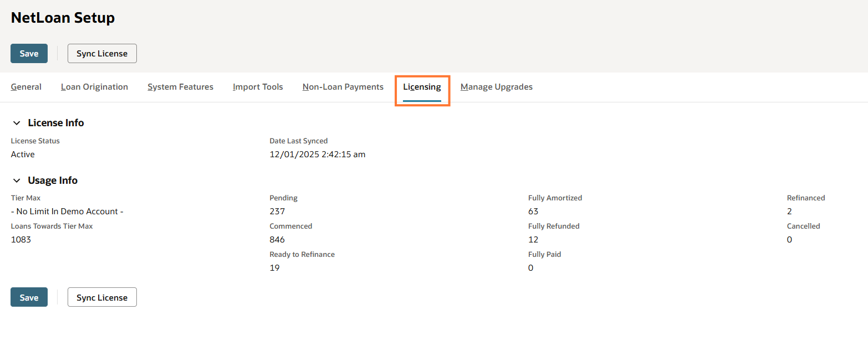The image size is (868, 351).
Task: Click the Loans Towards Tier Max value 1083
Action: point(21,240)
